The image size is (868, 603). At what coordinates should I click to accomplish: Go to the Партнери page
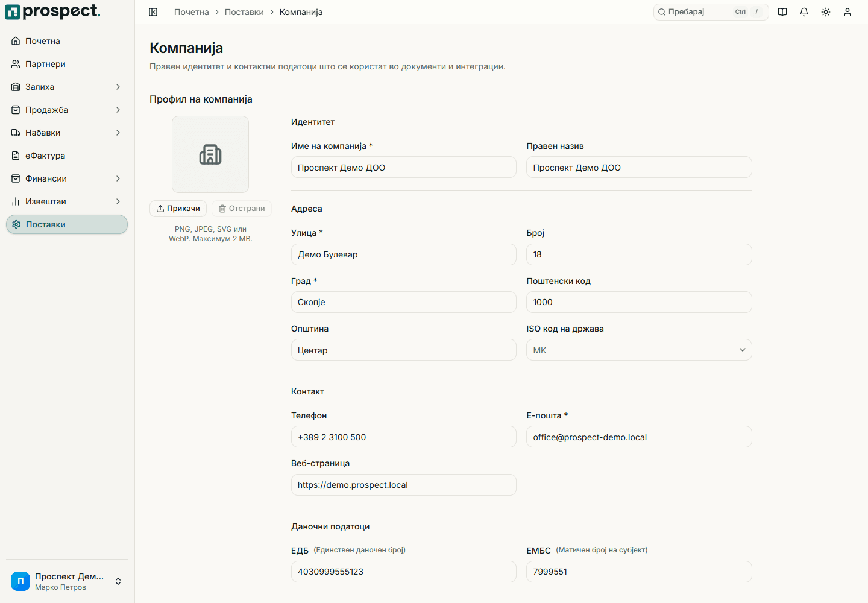click(x=67, y=64)
